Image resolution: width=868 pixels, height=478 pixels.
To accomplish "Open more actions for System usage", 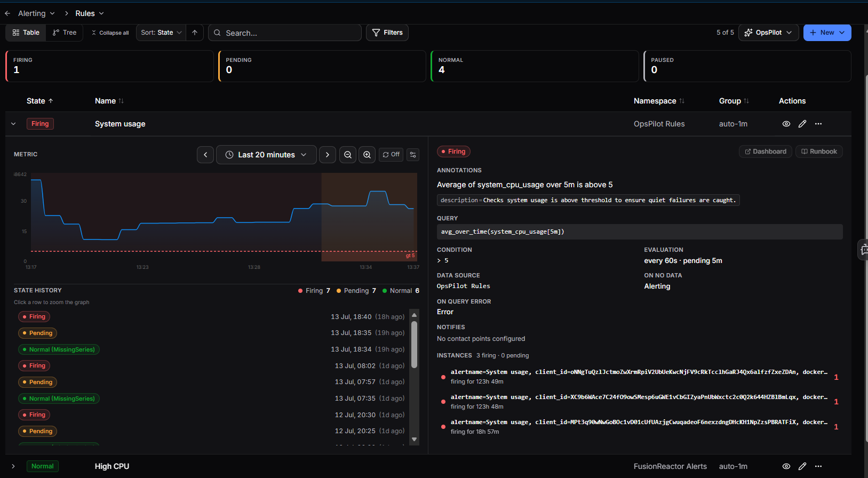I will (x=818, y=124).
